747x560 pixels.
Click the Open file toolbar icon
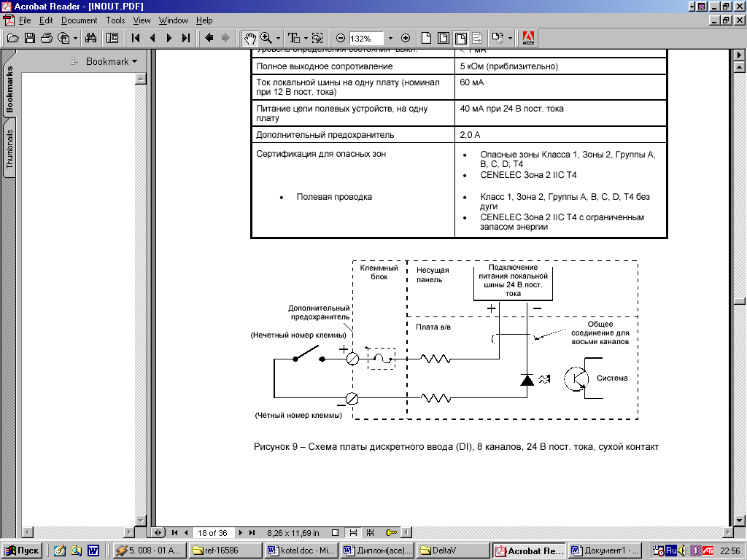click(12, 38)
